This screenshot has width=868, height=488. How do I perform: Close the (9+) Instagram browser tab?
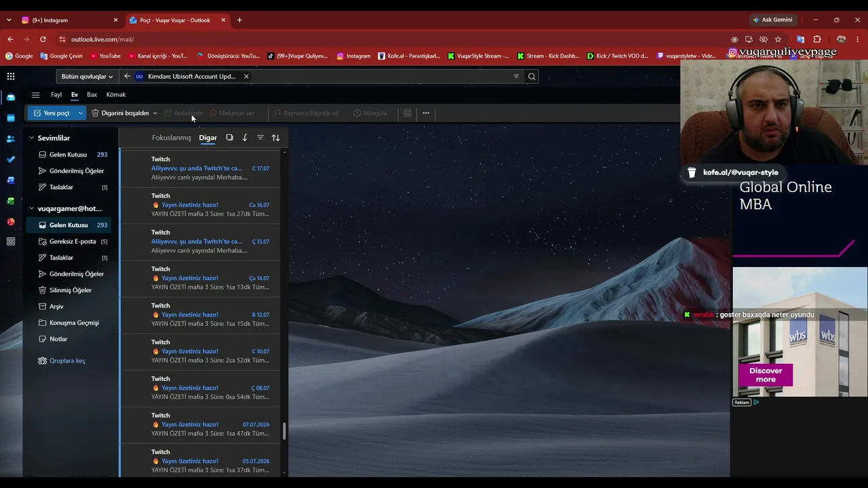pyautogui.click(x=115, y=20)
